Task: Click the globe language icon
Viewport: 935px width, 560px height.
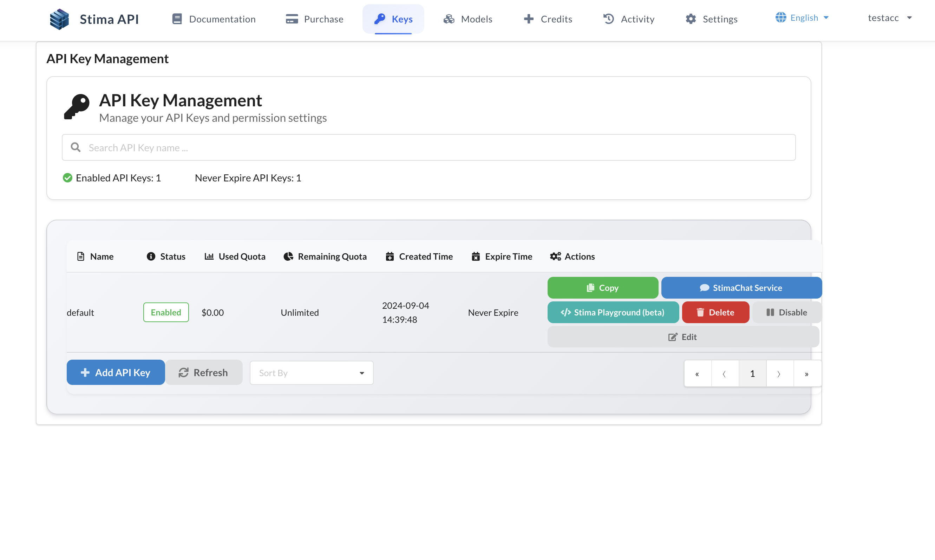Action: point(780,17)
